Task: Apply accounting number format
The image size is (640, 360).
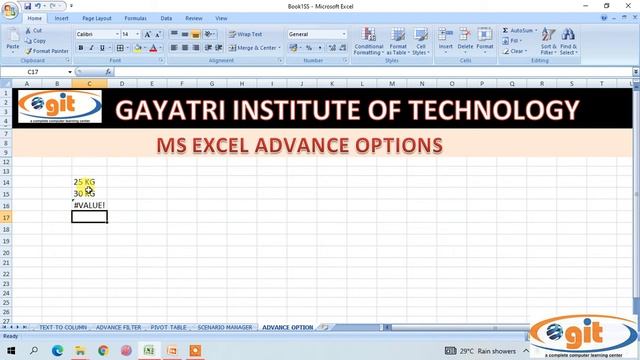Action: [x=293, y=48]
